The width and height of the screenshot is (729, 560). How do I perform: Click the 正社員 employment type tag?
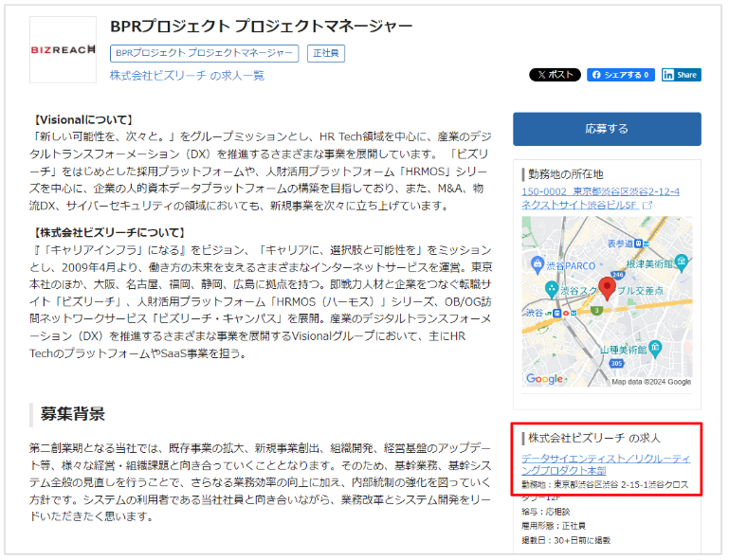pos(325,54)
